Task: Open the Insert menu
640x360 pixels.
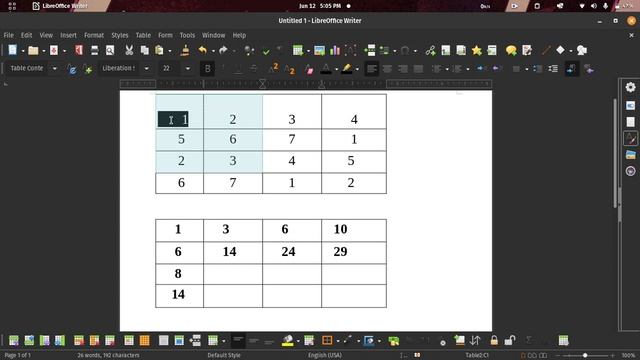Action: pyautogui.click(x=68, y=35)
